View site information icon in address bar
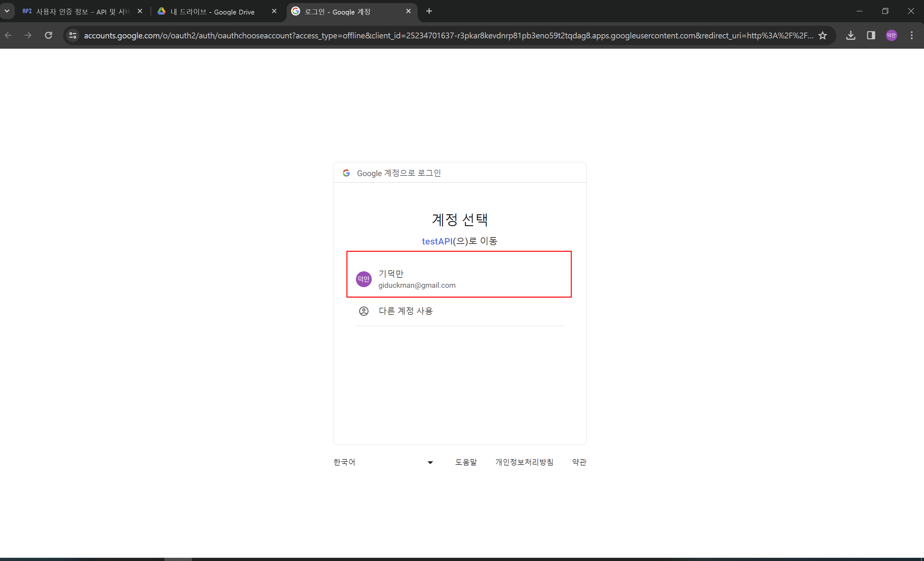Screen dimensions: 924x561 (73, 35)
